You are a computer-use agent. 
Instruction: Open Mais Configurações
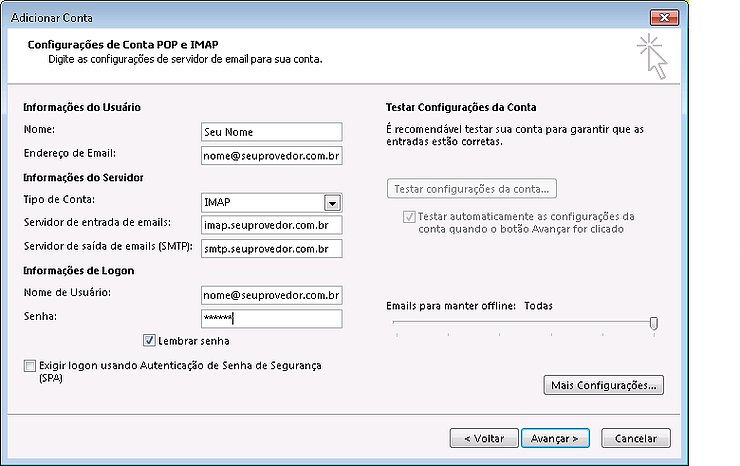(x=604, y=385)
